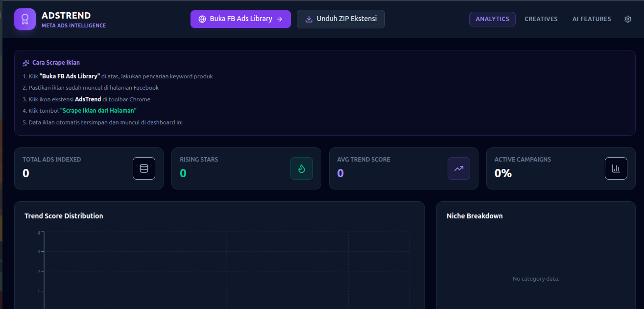Click the database icon in Total Ads Indexed
Screen dimensions: 644x309
pos(144,168)
